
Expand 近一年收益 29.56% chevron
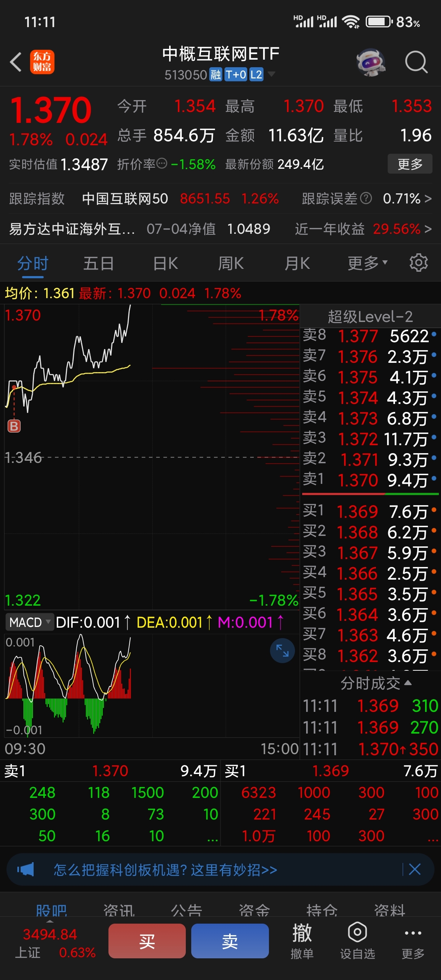tap(428, 229)
